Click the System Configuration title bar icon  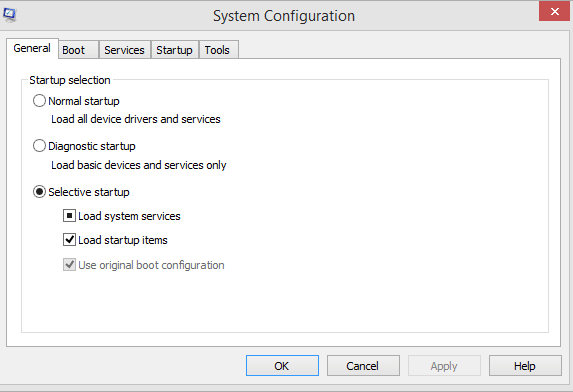(x=10, y=15)
